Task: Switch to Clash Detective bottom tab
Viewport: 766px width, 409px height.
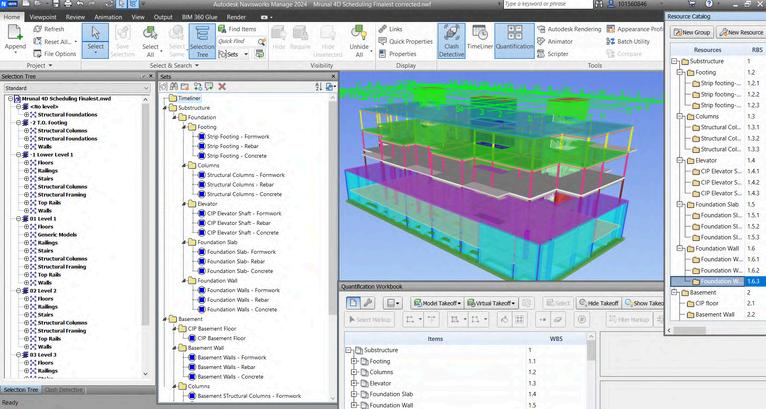Action: [64, 390]
